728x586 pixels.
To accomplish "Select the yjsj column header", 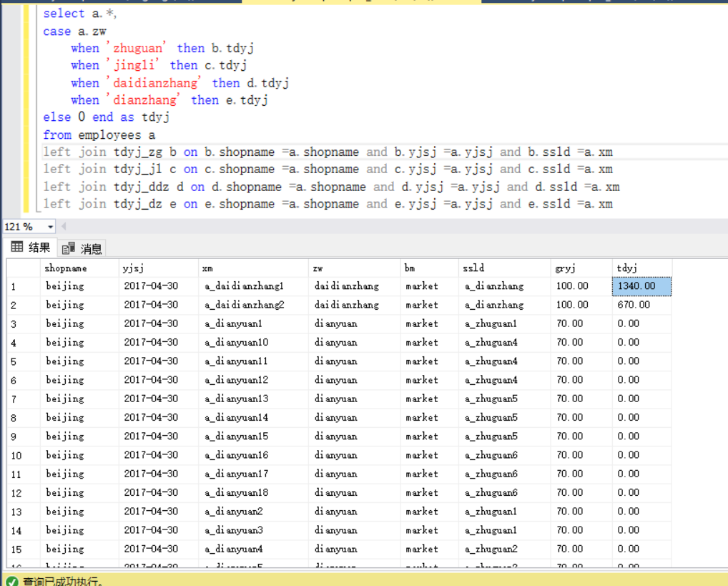I will (158, 268).
